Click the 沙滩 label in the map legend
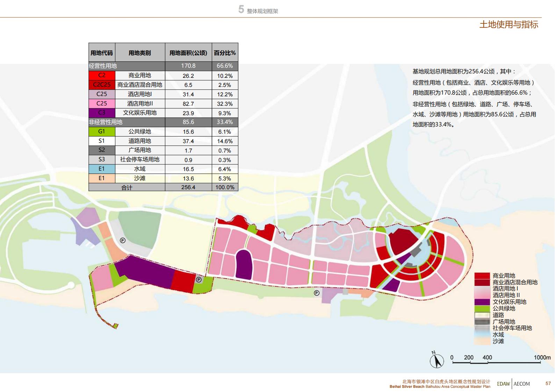 [x=498, y=341]
